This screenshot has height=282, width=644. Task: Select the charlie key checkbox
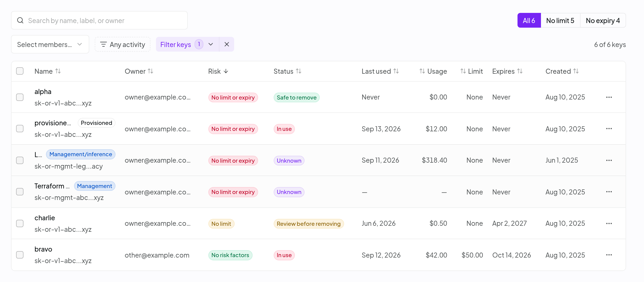click(x=20, y=223)
